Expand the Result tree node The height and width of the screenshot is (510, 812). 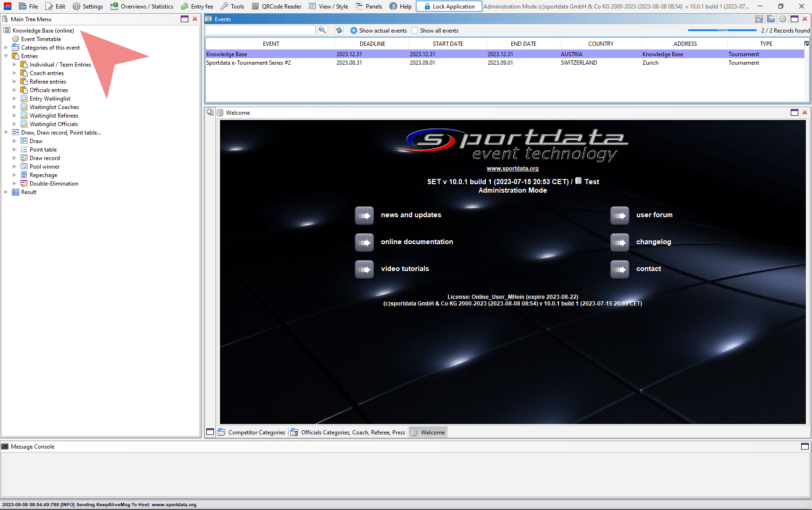tap(6, 192)
